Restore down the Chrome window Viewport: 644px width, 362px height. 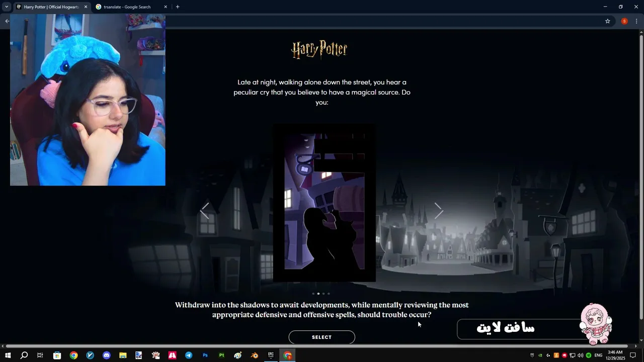(621, 7)
